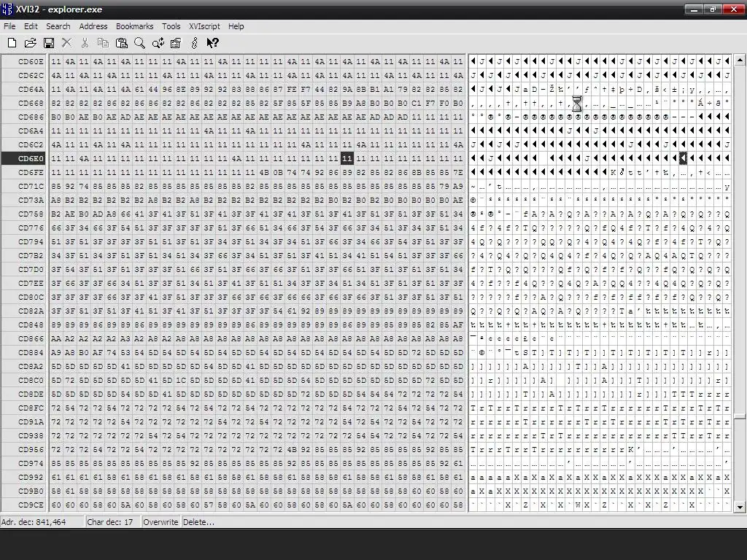Viewport: 747px width, 560px height.
Task: Click address label CD7EE
Action: coord(31,283)
